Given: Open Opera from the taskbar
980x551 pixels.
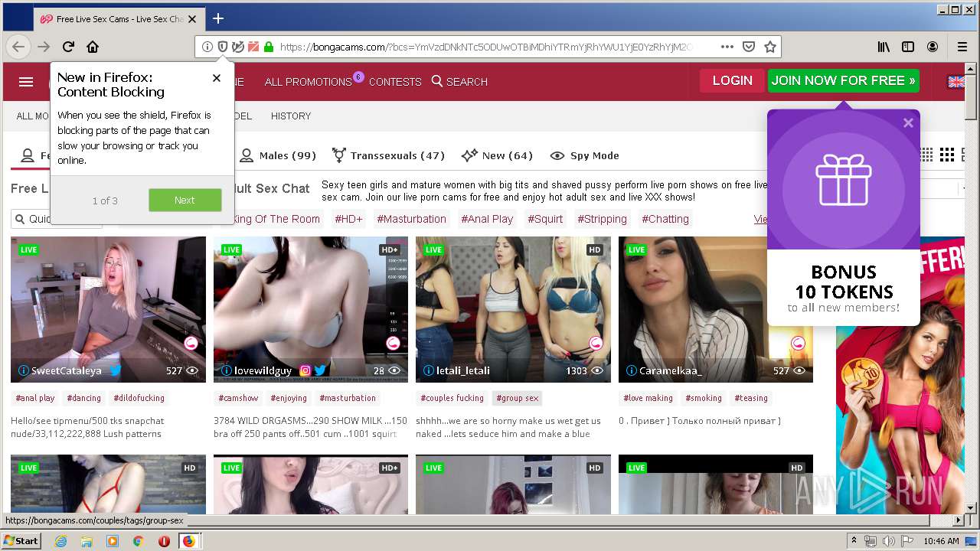Looking at the screenshot, I should pyautogui.click(x=163, y=541).
